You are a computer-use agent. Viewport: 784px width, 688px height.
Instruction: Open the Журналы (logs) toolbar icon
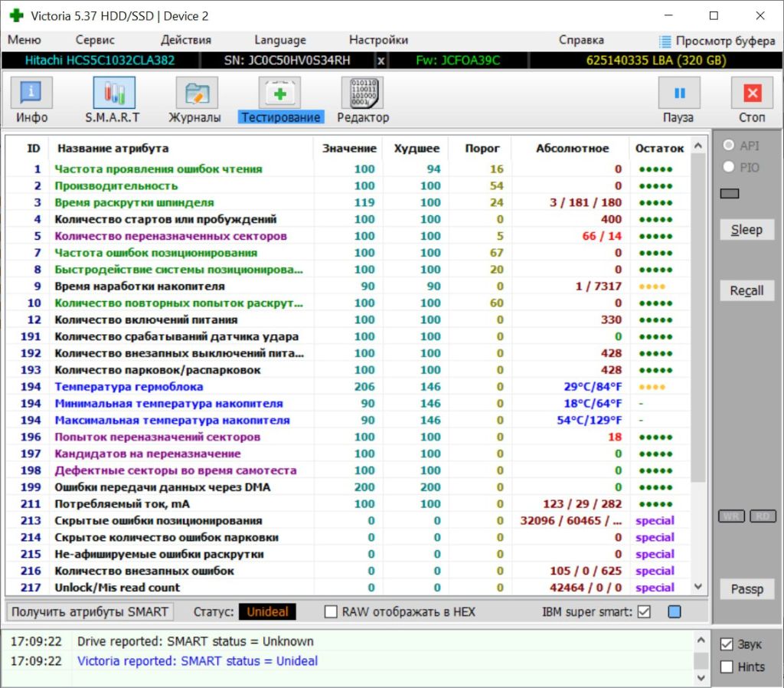pos(197,93)
